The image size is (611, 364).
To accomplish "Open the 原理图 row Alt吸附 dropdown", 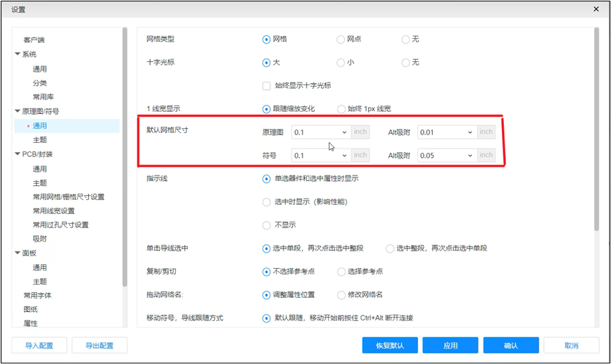I will tap(447, 132).
